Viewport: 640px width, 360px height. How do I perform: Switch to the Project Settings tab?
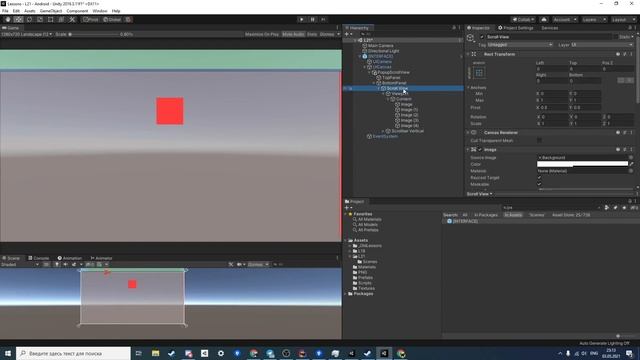click(516, 28)
